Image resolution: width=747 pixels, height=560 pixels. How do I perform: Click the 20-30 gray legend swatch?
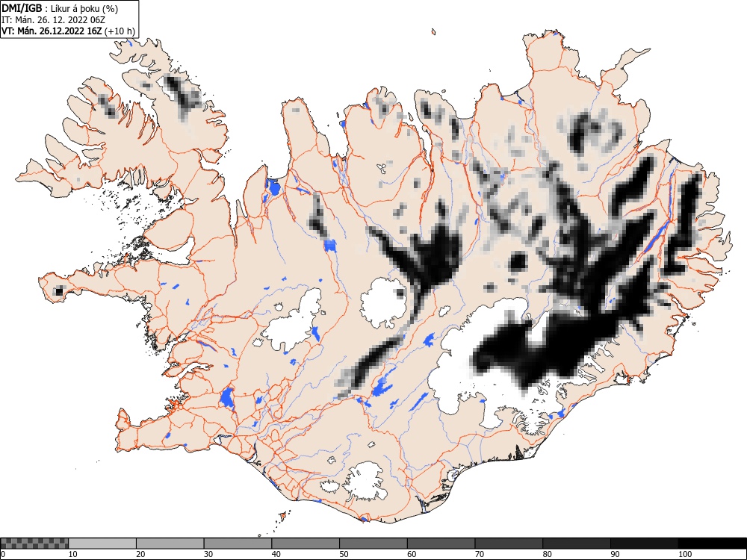170,544
